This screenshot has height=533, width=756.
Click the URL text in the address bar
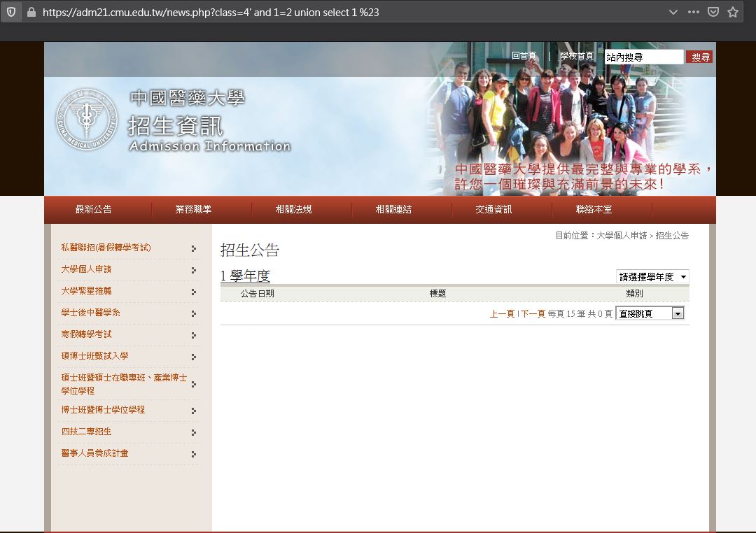pyautogui.click(x=211, y=13)
